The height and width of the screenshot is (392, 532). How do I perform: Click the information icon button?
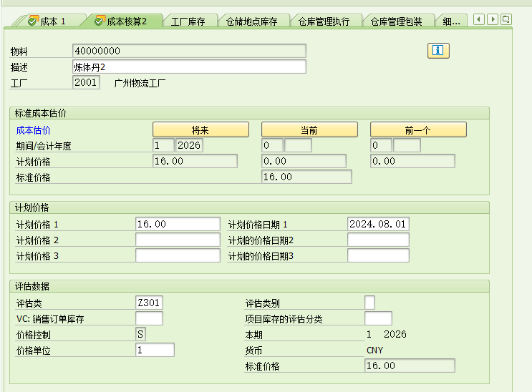point(438,50)
